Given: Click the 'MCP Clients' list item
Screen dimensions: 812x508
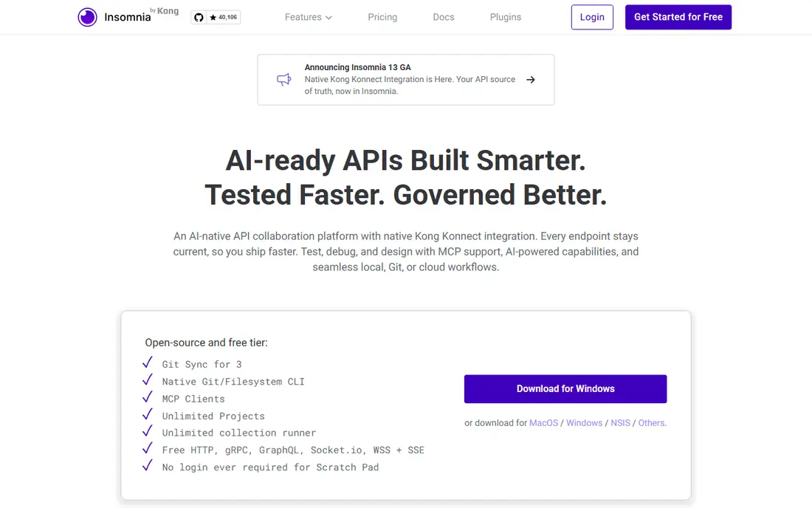Looking at the screenshot, I should [x=193, y=399].
